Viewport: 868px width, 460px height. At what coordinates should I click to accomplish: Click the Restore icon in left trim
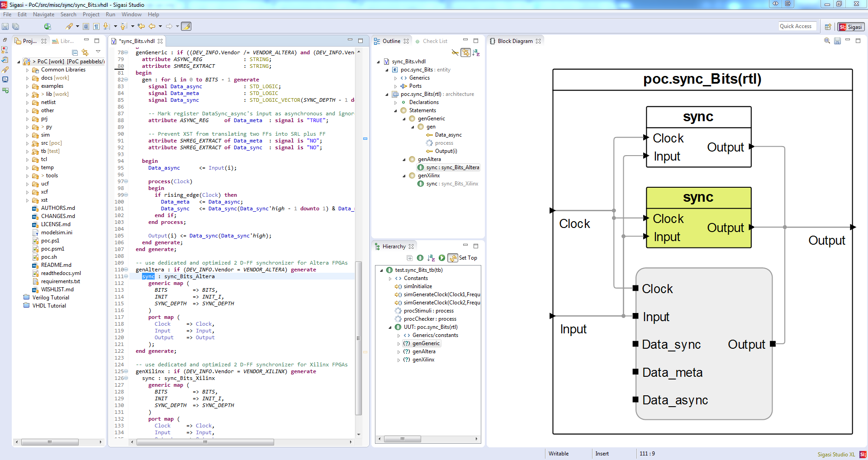point(5,40)
